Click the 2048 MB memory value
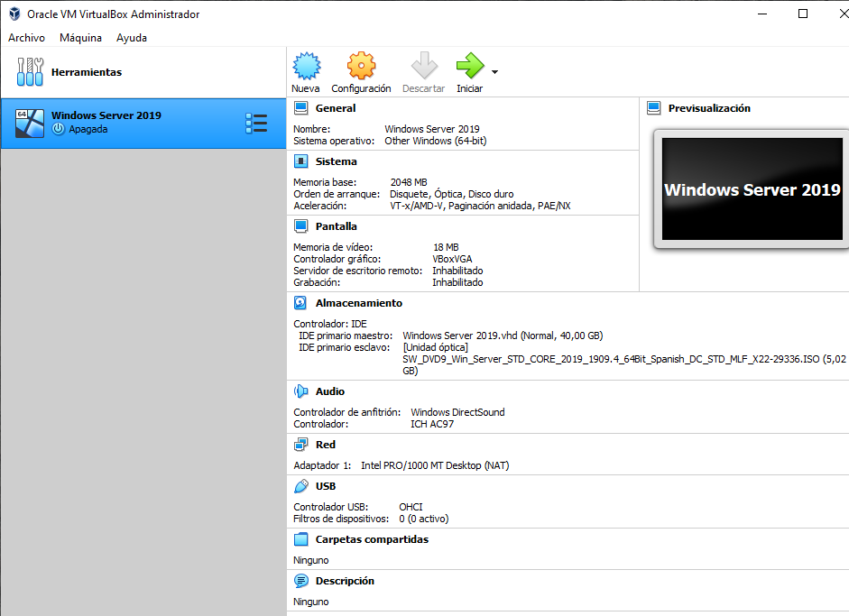Viewport: 849px width, 616px height. pos(409,182)
